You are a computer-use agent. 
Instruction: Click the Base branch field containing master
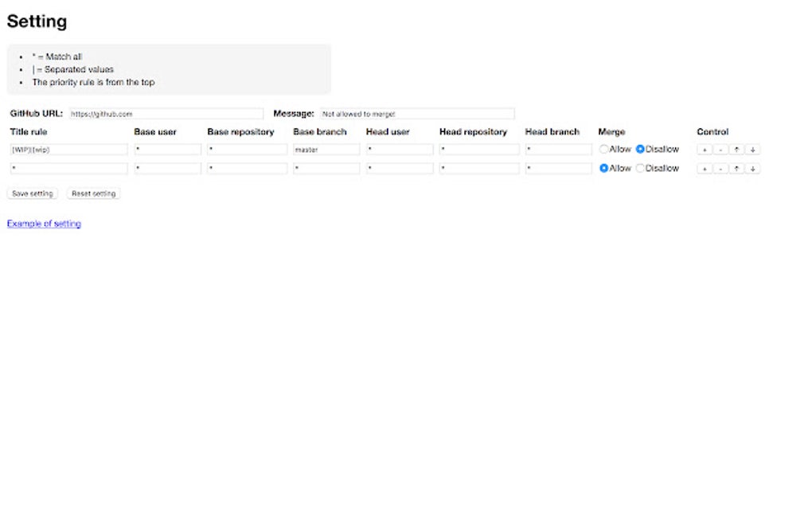point(326,150)
